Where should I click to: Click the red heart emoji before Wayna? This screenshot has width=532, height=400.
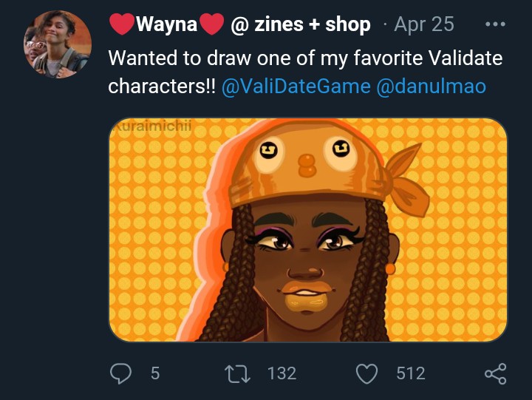coord(122,24)
